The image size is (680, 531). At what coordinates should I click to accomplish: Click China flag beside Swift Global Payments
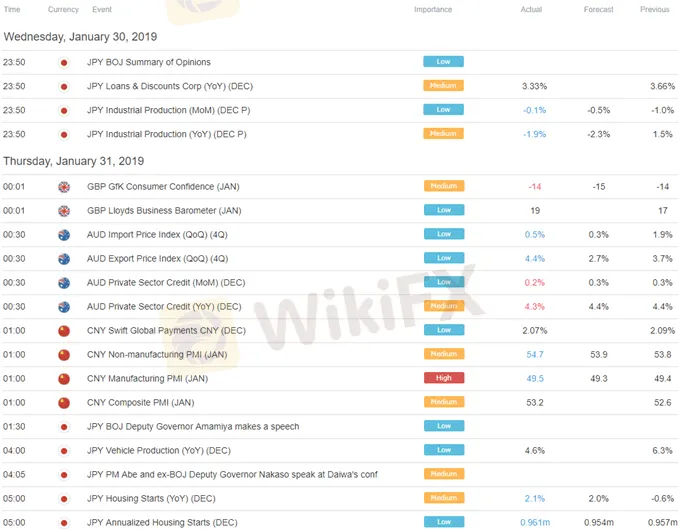coord(64,330)
